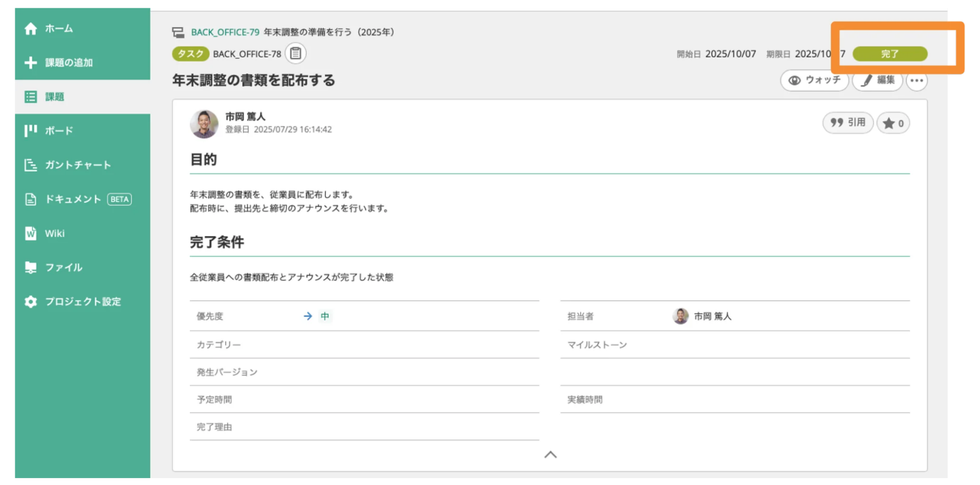980x485 pixels.
Task: Click the 完了理由 field label
Action: tap(214, 427)
